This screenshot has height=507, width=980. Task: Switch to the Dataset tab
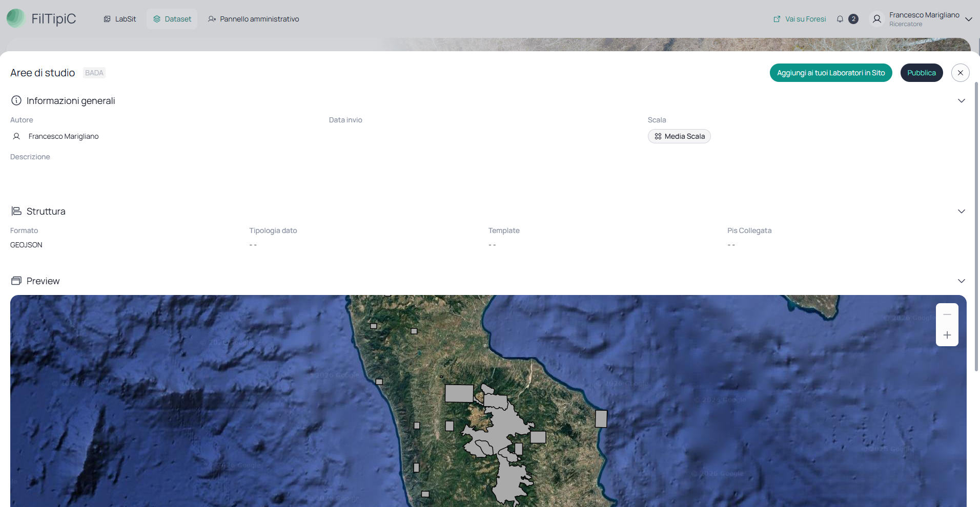(172, 19)
